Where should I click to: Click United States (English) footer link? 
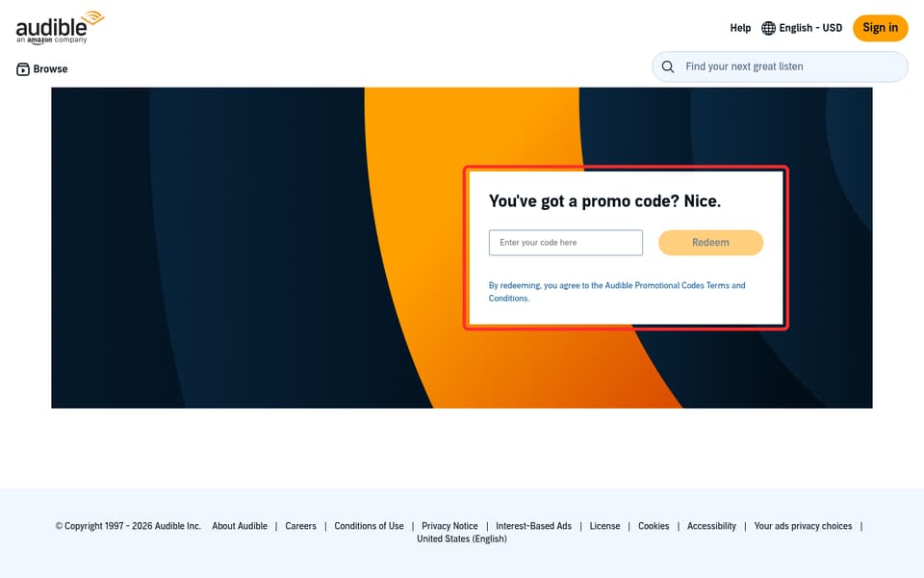tap(462, 539)
